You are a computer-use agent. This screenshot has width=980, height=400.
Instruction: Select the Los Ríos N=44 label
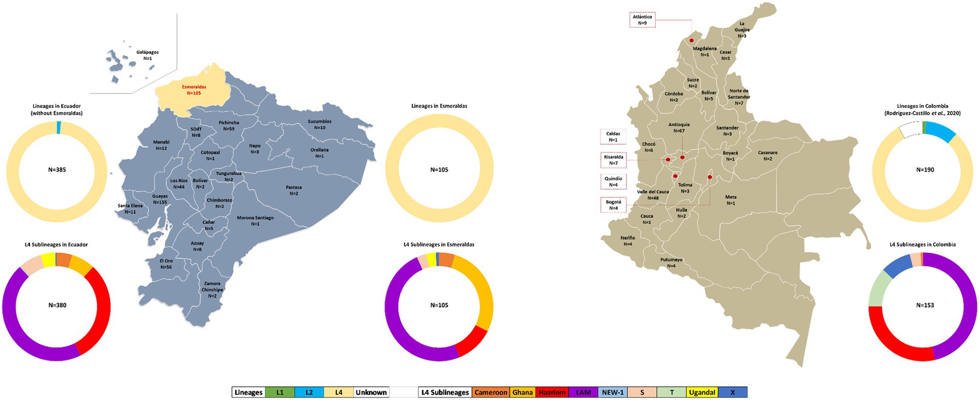click(179, 184)
